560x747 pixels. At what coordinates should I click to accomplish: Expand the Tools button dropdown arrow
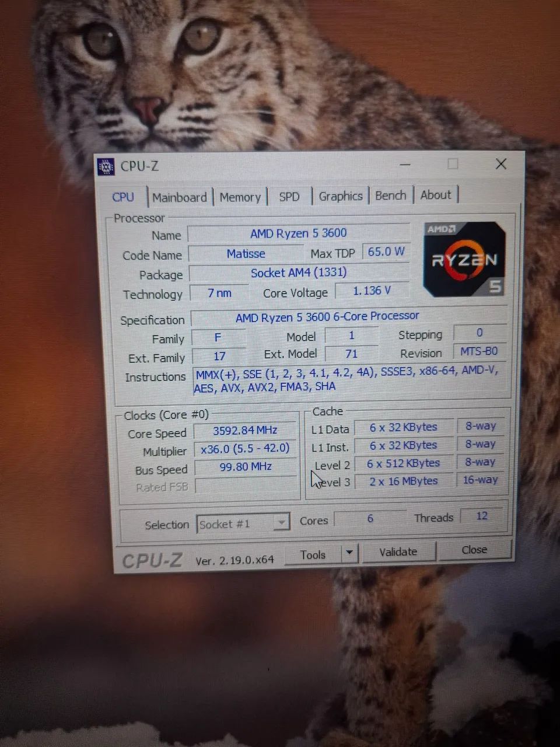[x=349, y=552]
